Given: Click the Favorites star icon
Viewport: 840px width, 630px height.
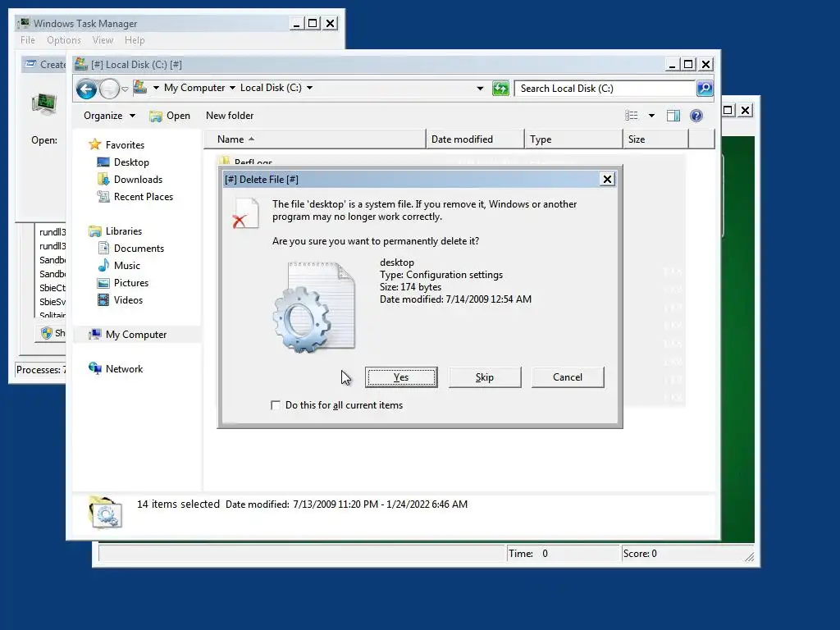Looking at the screenshot, I should [x=95, y=144].
